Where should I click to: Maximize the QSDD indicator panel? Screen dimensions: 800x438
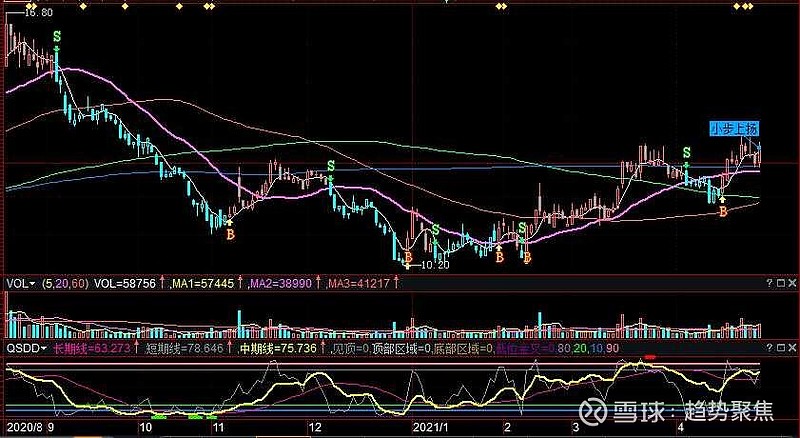tap(781, 348)
